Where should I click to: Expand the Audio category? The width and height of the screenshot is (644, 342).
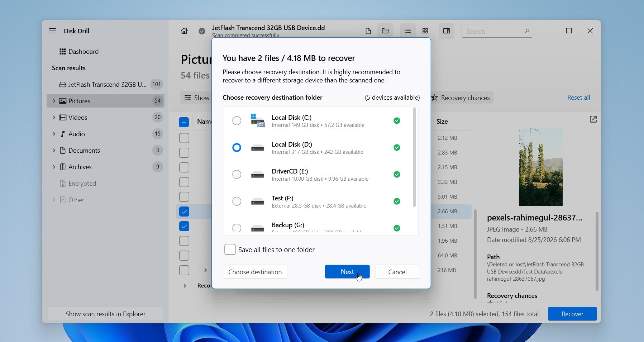54,134
